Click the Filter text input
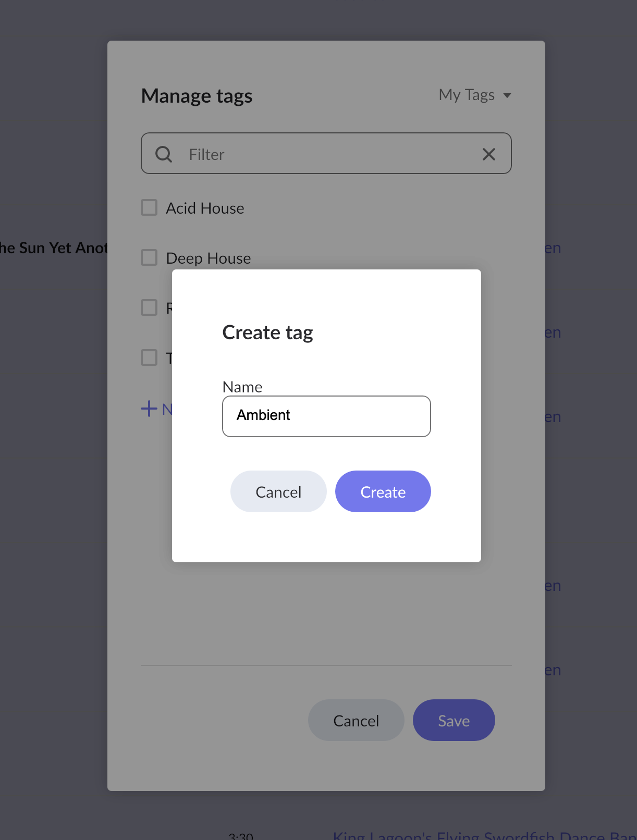The height and width of the screenshot is (840, 637). coord(328,154)
